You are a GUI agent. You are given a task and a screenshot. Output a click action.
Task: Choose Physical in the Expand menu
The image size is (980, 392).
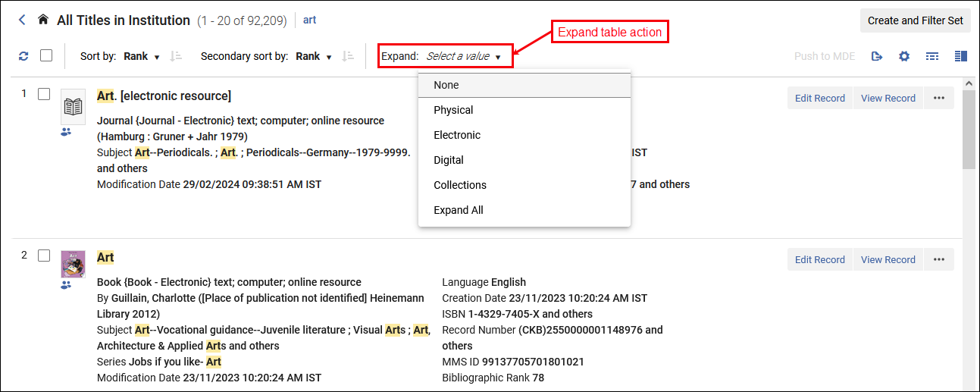(x=524, y=110)
